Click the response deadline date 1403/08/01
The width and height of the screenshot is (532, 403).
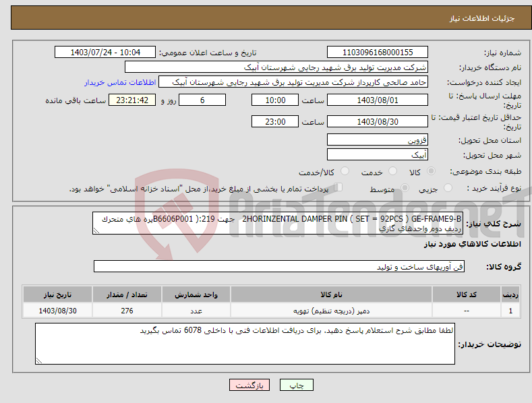pos(378,100)
